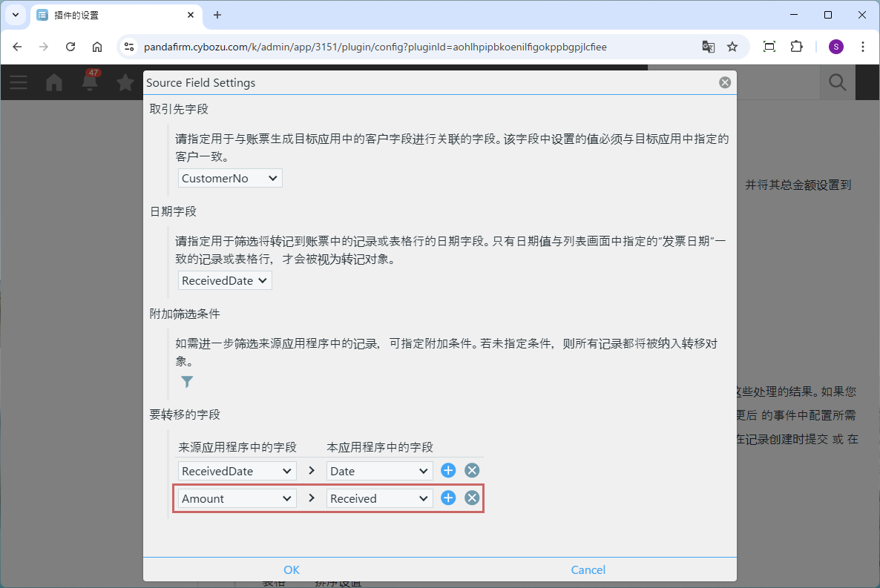Bookmark this page with star icon
Screen dimensions: 880x588
point(732,47)
